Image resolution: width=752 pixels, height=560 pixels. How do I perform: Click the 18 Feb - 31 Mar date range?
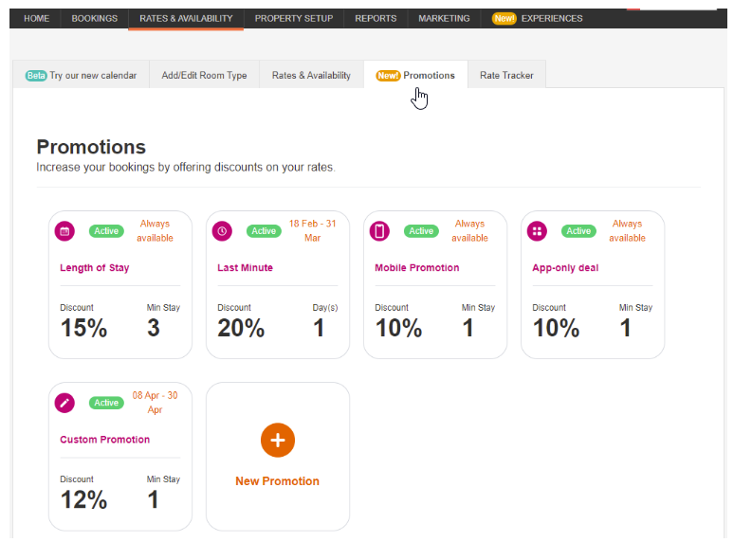point(312,230)
